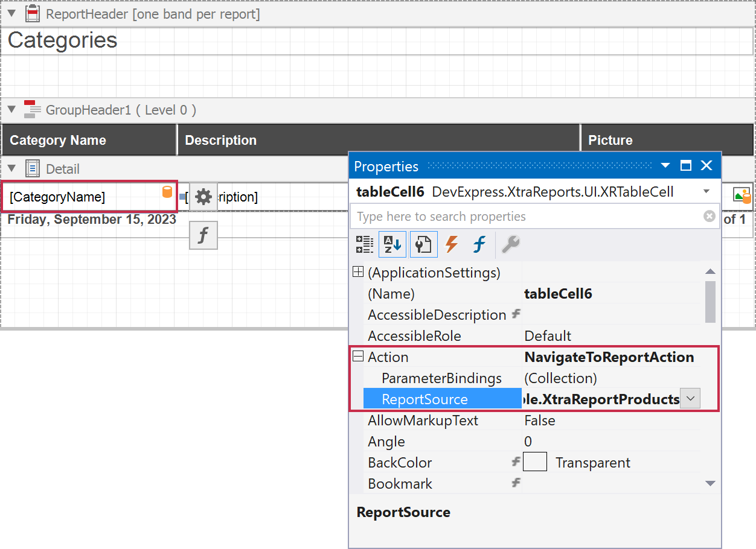Image resolution: width=756 pixels, height=549 pixels.
Task: Open expression editor f button below gear
Action: [203, 235]
